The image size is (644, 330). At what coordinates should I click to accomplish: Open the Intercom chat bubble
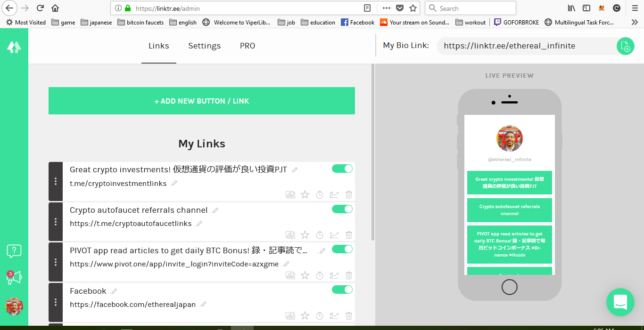coord(620,302)
